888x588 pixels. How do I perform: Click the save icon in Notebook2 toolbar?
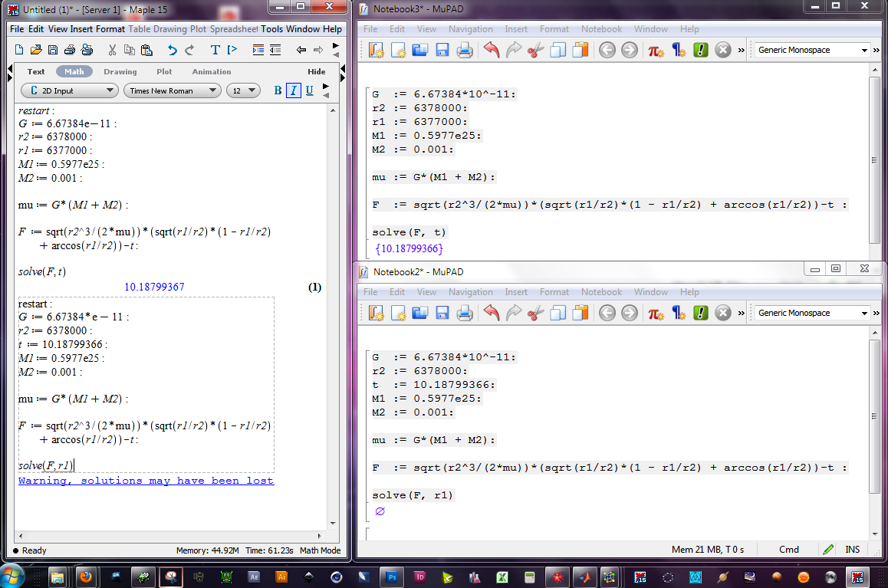tap(442, 313)
